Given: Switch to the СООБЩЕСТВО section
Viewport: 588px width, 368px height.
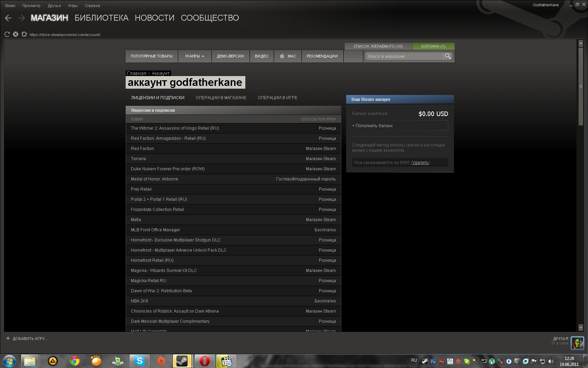Looking at the screenshot, I should click(x=210, y=18).
